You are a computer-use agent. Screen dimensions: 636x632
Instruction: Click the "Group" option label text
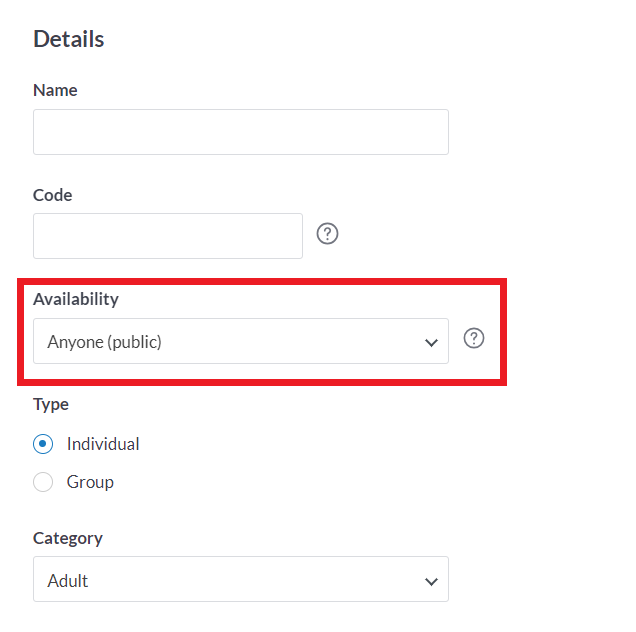point(90,482)
